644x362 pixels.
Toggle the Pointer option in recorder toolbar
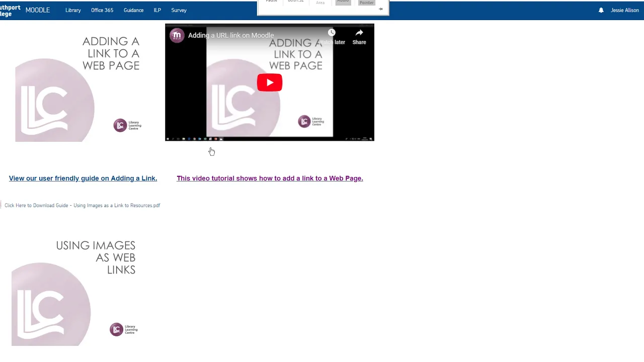click(367, 3)
